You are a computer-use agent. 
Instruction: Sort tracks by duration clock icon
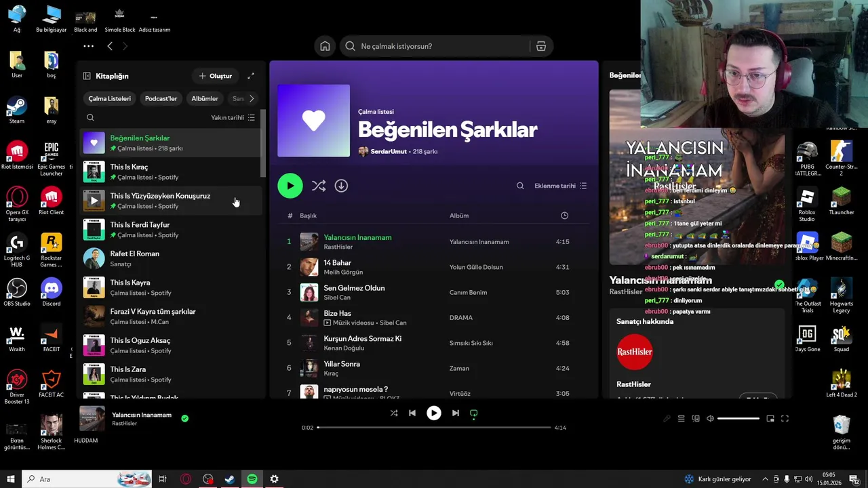click(564, 216)
